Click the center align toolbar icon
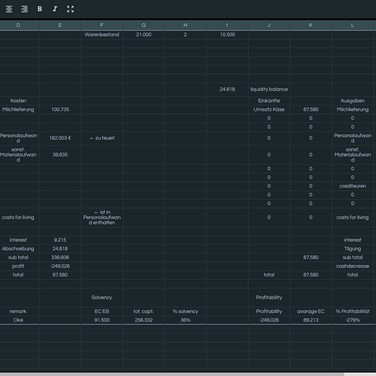376x376 pixels. click(x=9, y=9)
